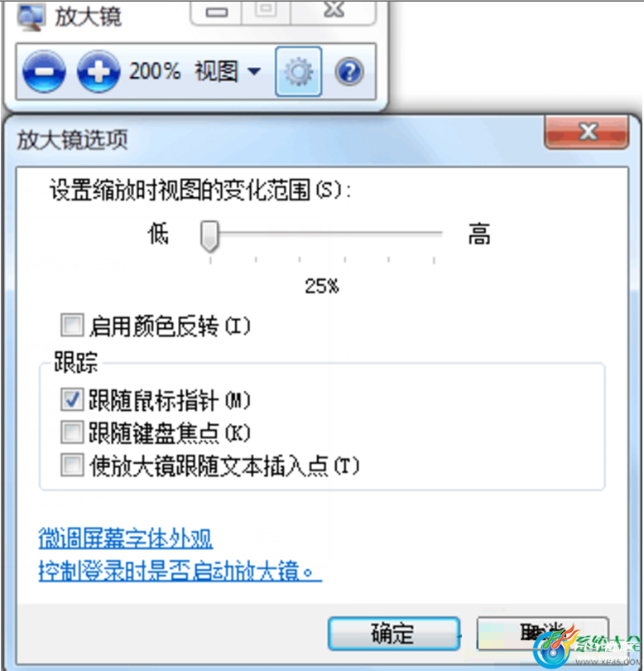Screen dimensions: 644x671
Task: Enable the color inversion checkbox
Action: (72, 326)
